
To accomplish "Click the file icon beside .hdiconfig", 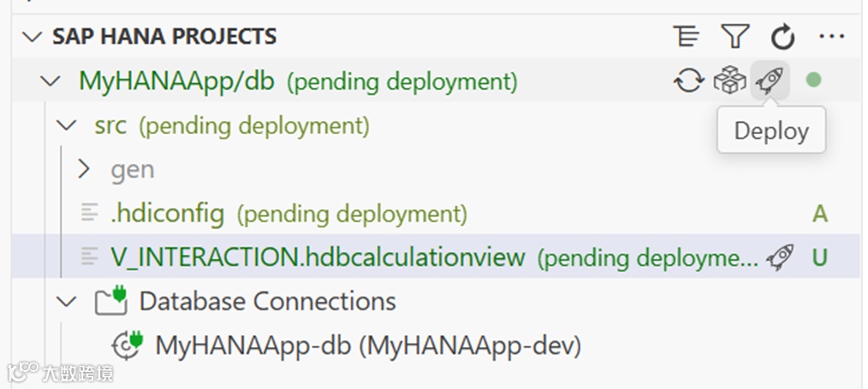I will coord(90,213).
